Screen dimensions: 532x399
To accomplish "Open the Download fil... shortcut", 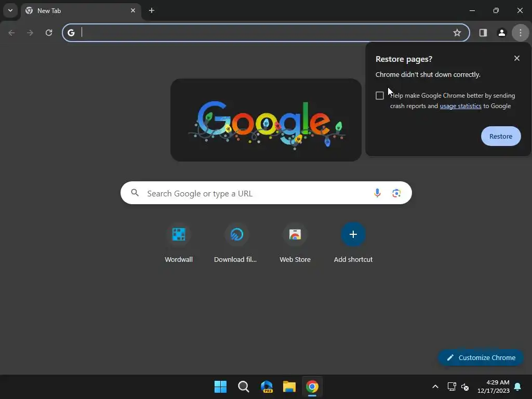I will tap(236, 243).
